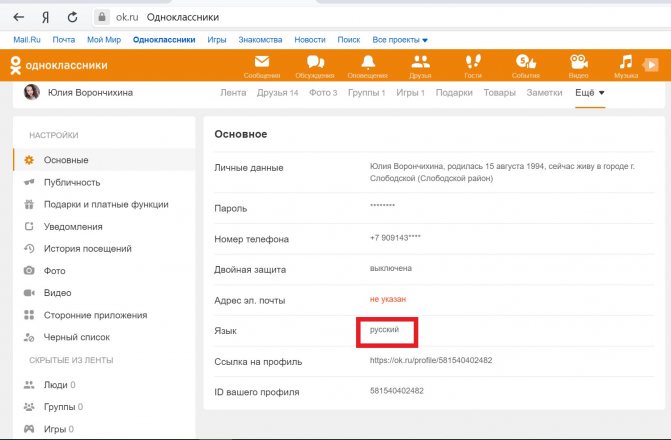Open the Одноклассники link in the portal bar

(x=164, y=40)
